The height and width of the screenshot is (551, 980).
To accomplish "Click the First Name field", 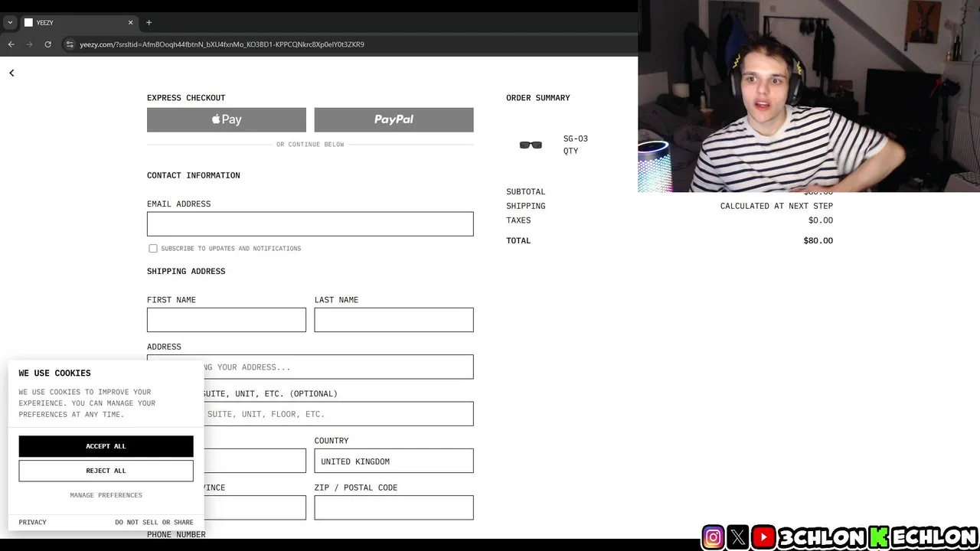I will pos(227,320).
